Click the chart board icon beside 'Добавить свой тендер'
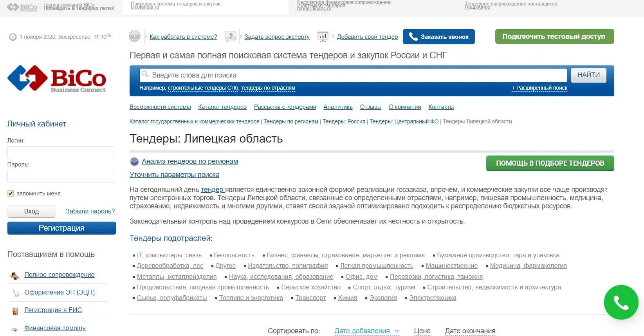 click(x=323, y=37)
